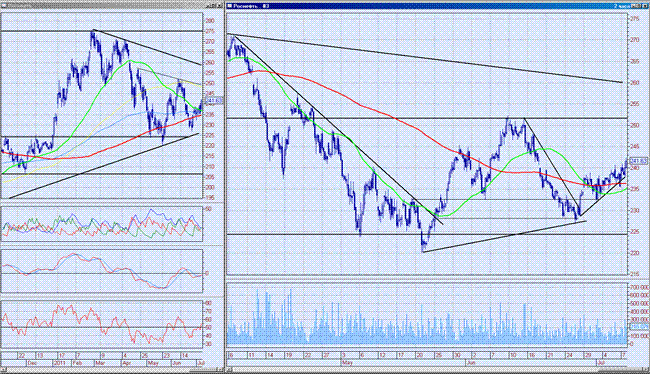650x374 pixels.
Task: Select the current price tag on left chart
Action: click(214, 100)
